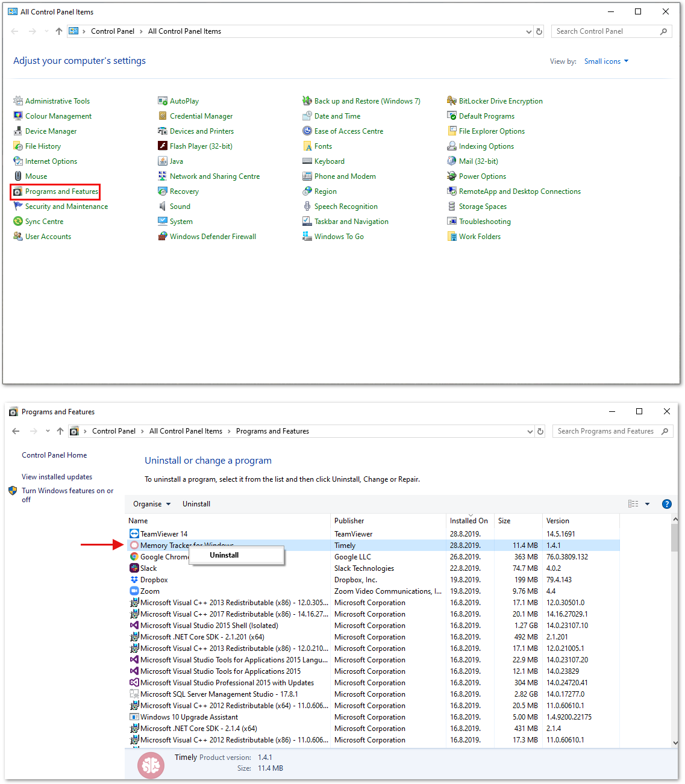Open the View by Small icons dropdown
The image size is (685, 784).
(606, 61)
